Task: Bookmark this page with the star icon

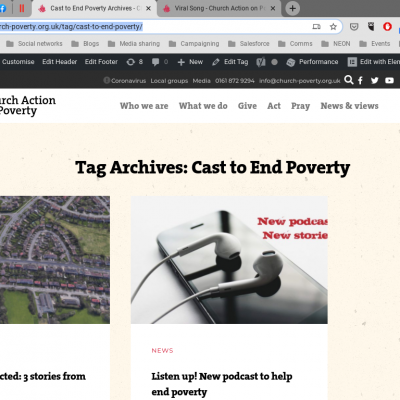Action: pyautogui.click(x=333, y=27)
